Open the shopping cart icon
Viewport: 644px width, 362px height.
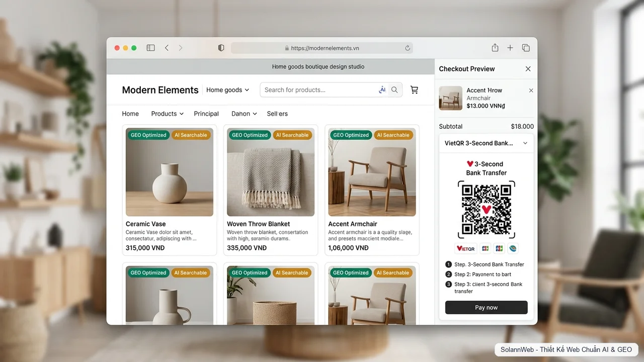(414, 90)
